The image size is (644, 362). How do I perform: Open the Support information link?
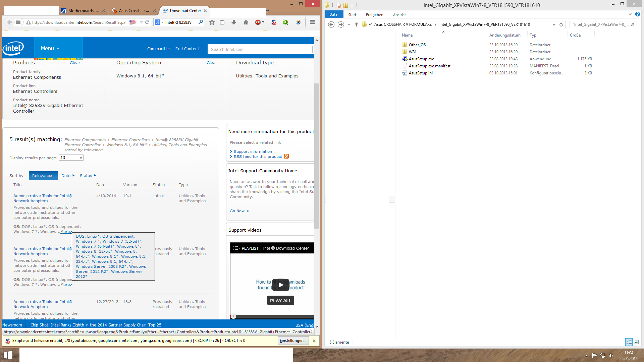(253, 152)
